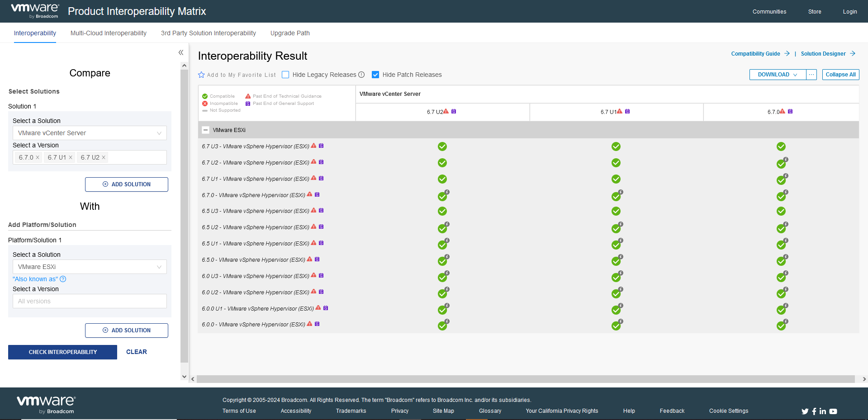Collapse the left Compare sidebar panel

[x=181, y=52]
